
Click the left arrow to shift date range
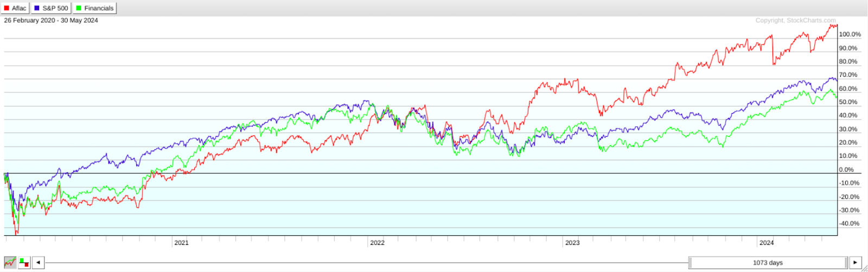[38, 263]
